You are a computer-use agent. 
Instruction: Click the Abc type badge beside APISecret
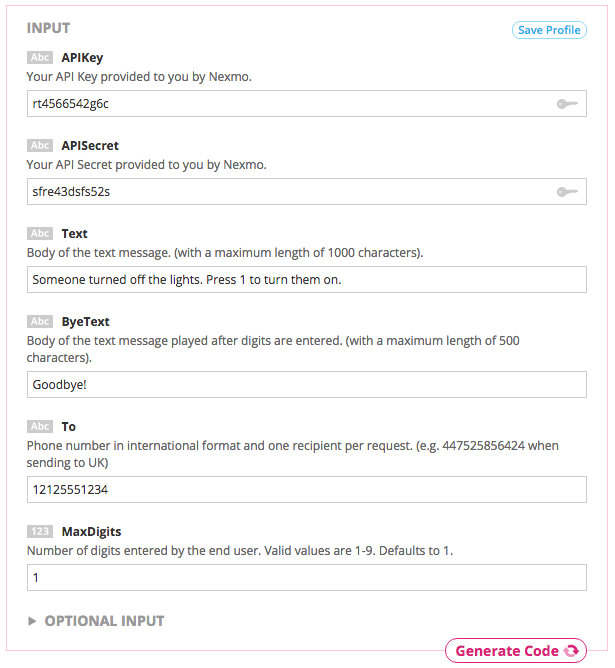click(40, 146)
